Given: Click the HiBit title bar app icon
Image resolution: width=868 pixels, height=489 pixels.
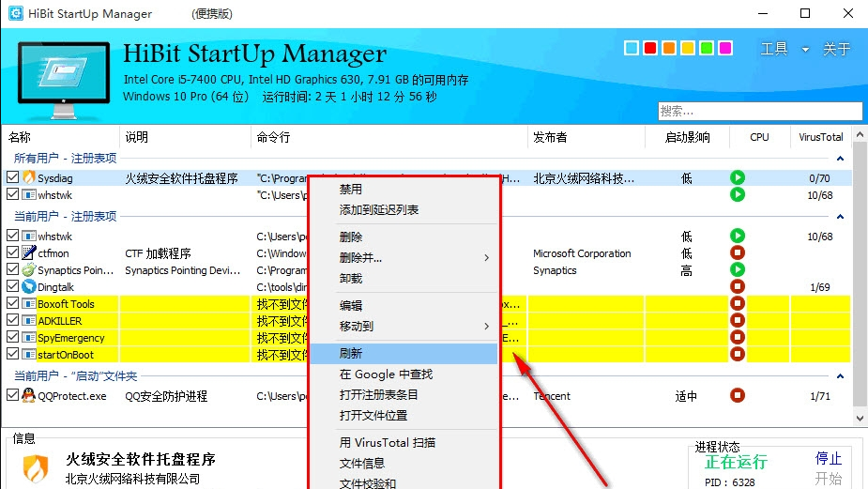Looking at the screenshot, I should click(16, 13).
